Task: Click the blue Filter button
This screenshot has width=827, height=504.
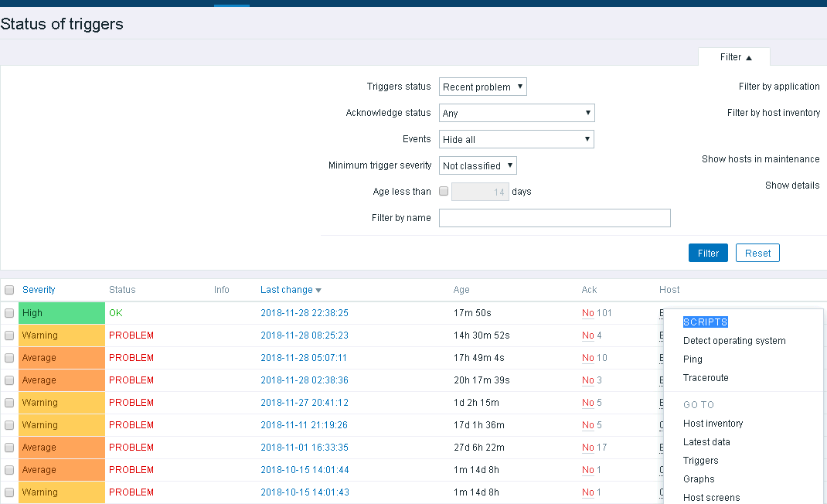Action: point(708,254)
